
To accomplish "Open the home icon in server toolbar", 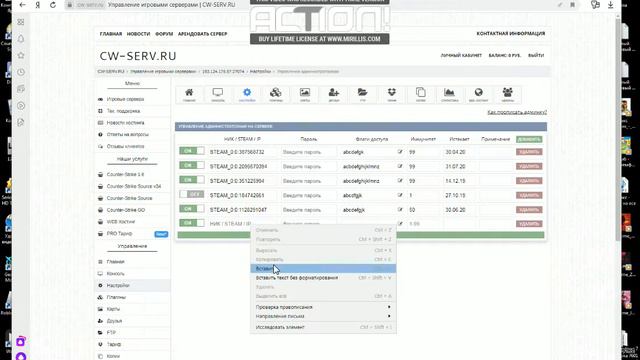I will coord(189,95).
